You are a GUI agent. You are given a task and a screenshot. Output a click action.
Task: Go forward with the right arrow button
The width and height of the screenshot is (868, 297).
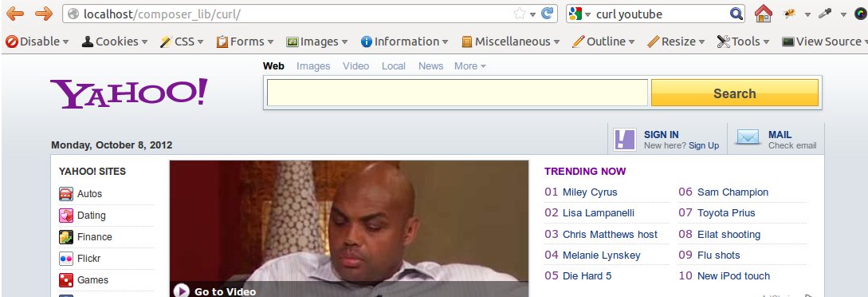tap(44, 14)
